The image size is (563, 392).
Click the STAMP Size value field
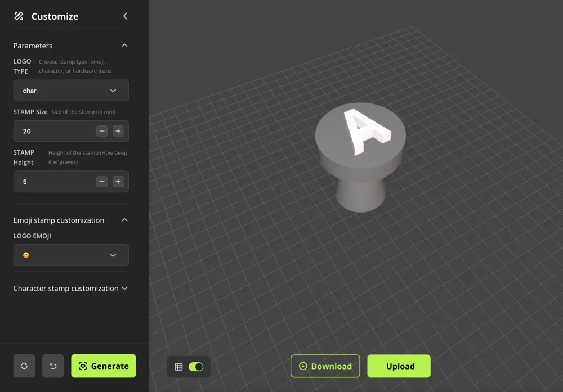click(53, 131)
